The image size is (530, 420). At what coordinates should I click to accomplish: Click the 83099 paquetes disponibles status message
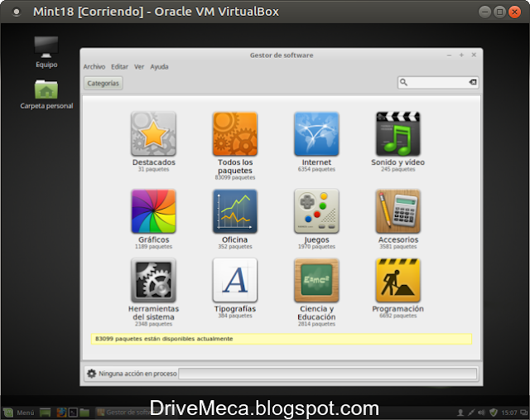[x=282, y=339]
